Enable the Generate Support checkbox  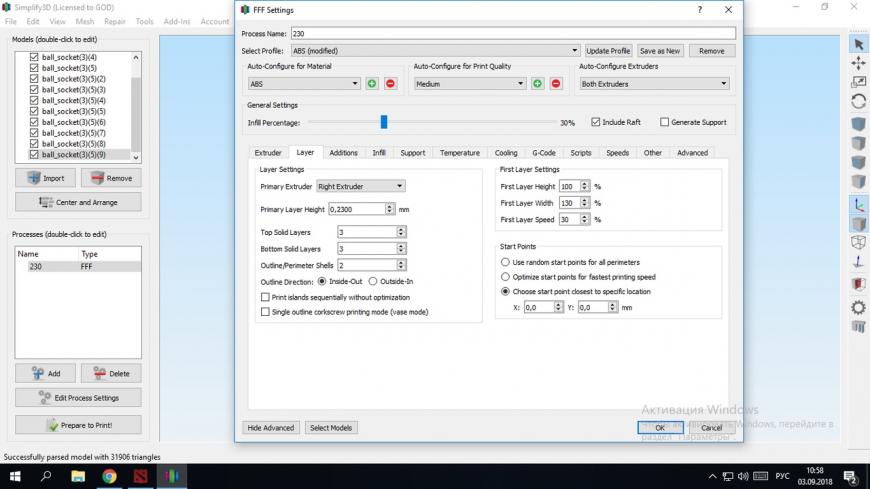tap(664, 122)
